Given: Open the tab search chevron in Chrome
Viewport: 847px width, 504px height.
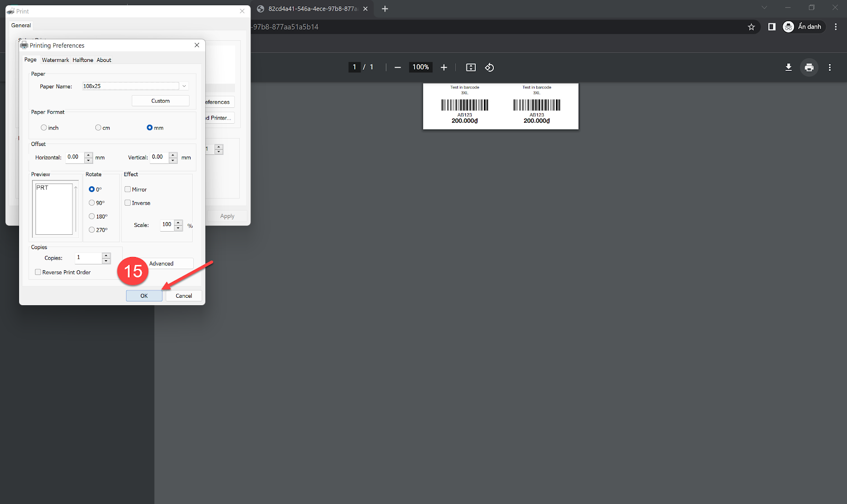Looking at the screenshot, I should 764,7.
